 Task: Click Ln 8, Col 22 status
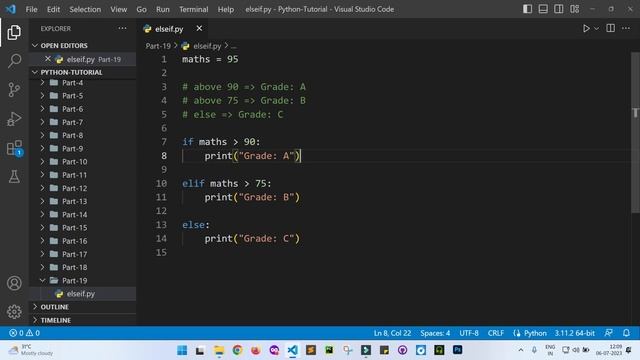tap(392, 333)
